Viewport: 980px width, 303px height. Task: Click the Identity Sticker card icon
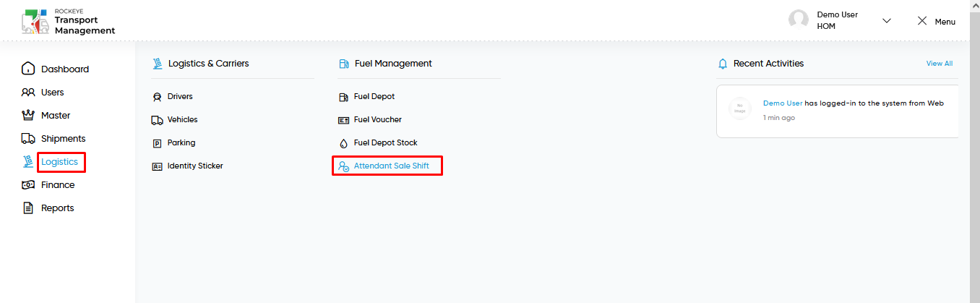(x=157, y=166)
